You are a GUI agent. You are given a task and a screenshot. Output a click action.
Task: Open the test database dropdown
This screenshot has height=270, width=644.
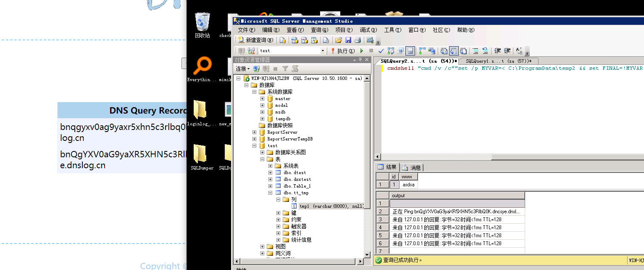click(323, 50)
